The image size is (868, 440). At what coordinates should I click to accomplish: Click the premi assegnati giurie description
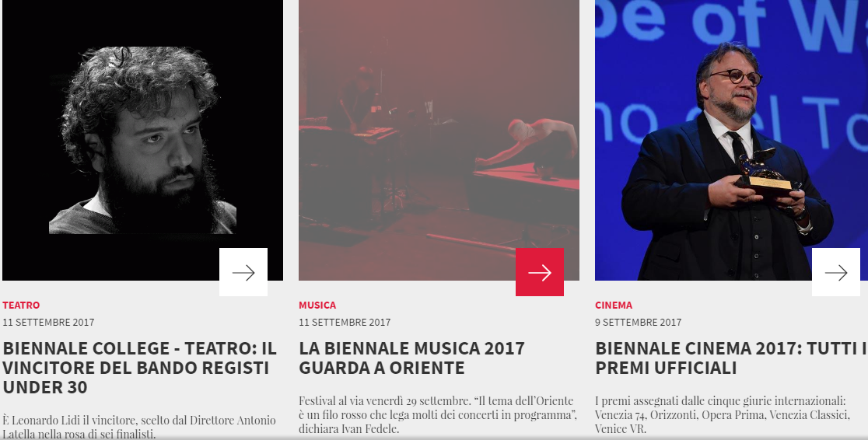coord(723,414)
